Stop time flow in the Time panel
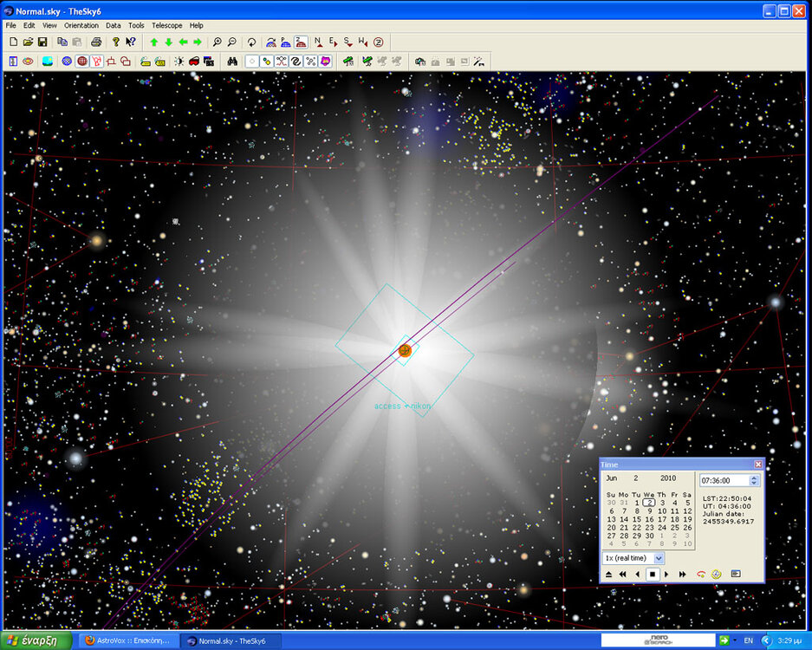This screenshot has height=650, width=812. tap(652, 574)
